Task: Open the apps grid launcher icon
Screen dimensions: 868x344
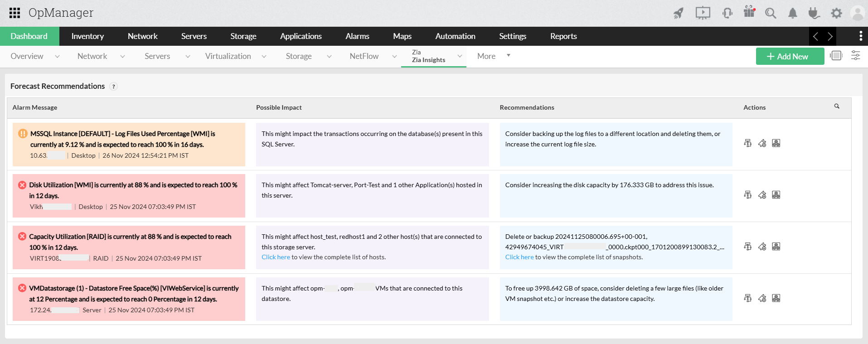Action: (15, 13)
